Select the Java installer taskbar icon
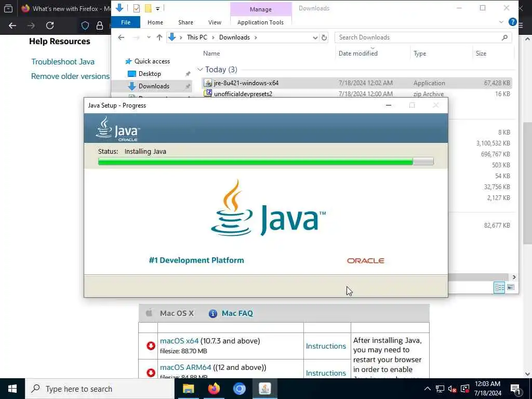532x399 pixels. 264,389
